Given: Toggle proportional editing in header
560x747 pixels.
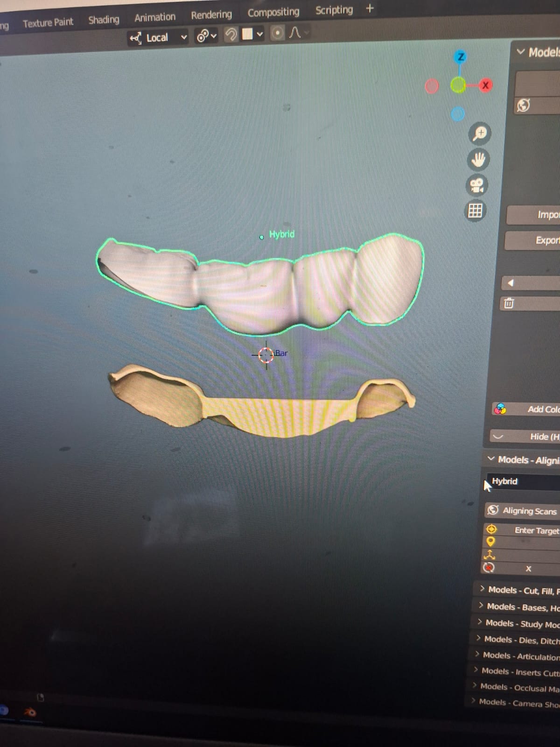Looking at the screenshot, I should (277, 33).
